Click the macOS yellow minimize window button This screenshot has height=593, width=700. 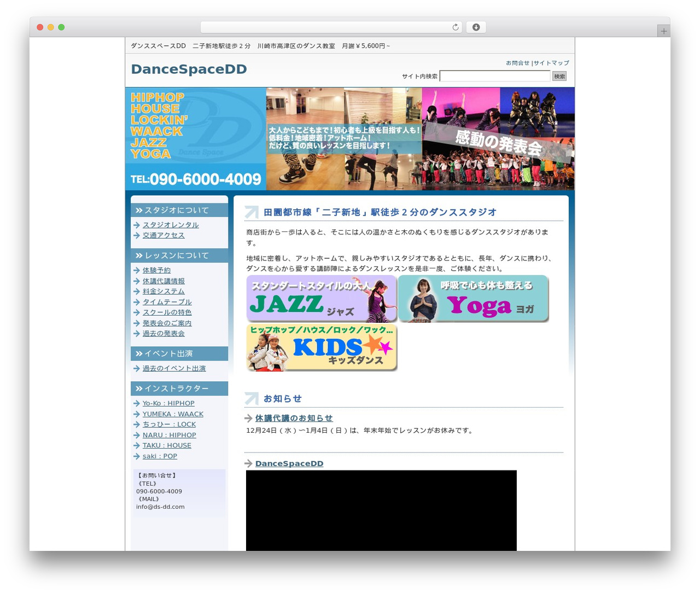(x=50, y=27)
